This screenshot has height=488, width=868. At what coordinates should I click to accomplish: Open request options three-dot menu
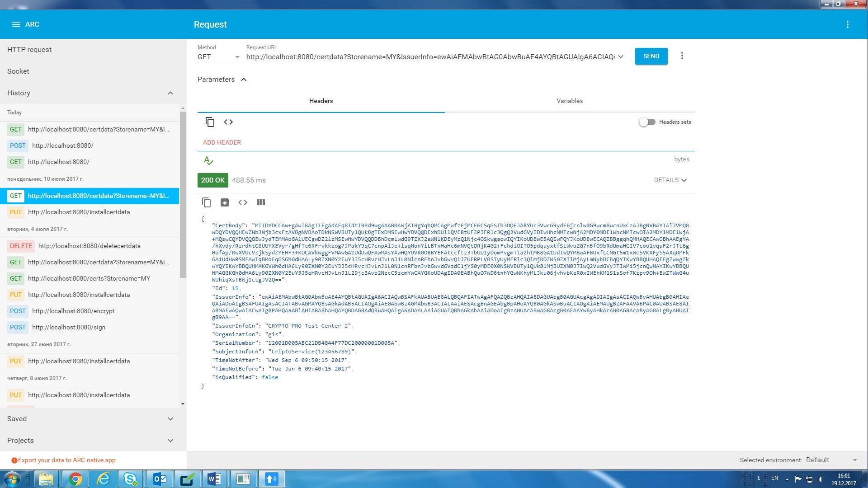pyautogui.click(x=682, y=56)
